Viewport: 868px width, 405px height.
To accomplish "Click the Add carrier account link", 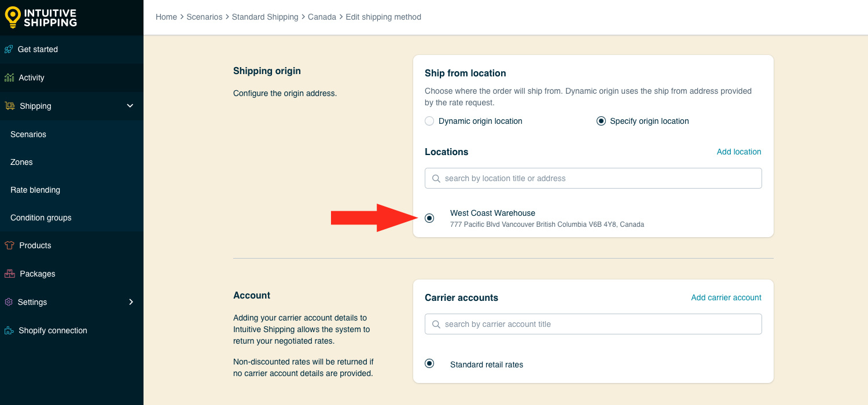I will [x=726, y=297].
